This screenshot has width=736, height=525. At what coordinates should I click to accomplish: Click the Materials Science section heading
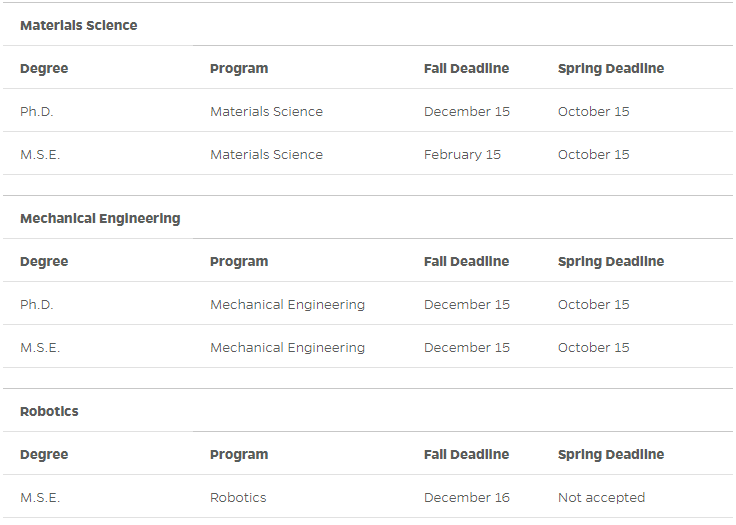78,25
